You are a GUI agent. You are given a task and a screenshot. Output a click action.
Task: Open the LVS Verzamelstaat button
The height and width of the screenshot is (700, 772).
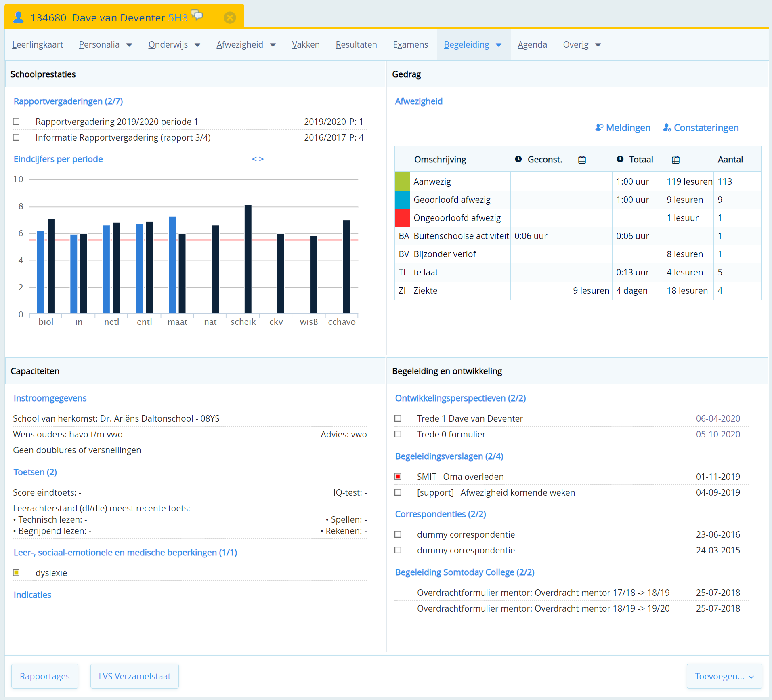[x=134, y=676]
